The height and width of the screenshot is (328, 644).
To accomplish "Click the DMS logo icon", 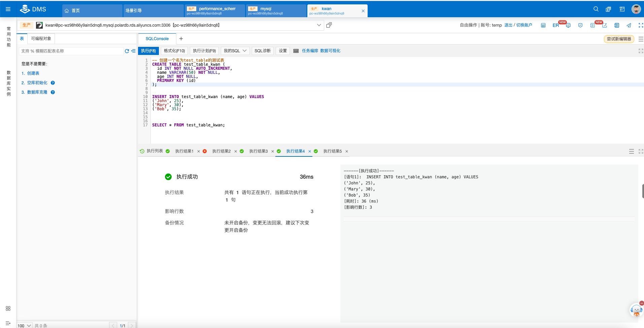I will (x=25, y=9).
